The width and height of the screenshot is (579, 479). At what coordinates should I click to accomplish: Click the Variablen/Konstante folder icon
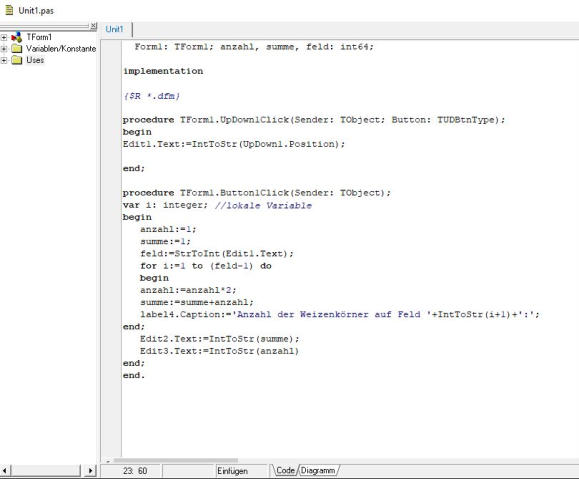(x=17, y=49)
